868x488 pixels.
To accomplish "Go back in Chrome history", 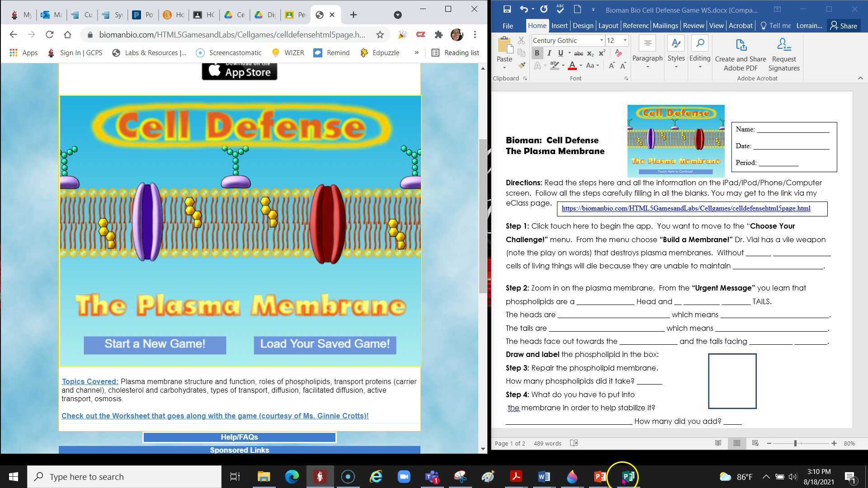I will click(x=13, y=34).
